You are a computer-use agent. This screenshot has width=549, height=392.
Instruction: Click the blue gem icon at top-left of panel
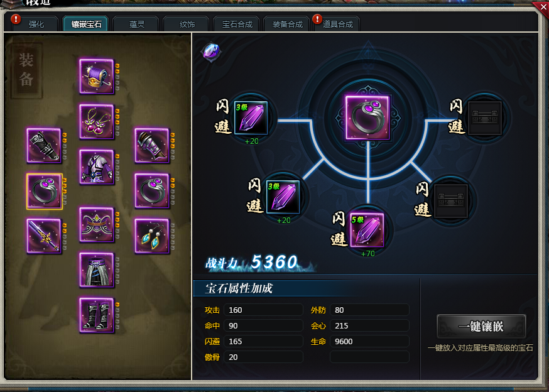tap(212, 52)
